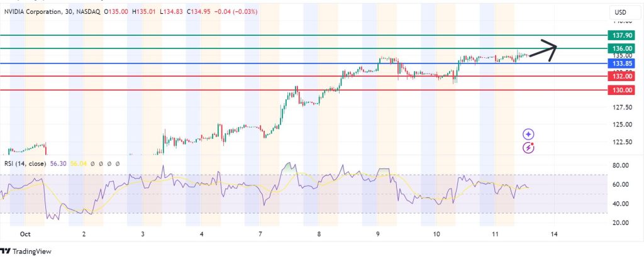The height and width of the screenshot is (259, 644).
Task: Select the RSI (14, close) indicator label
Action: coord(25,163)
